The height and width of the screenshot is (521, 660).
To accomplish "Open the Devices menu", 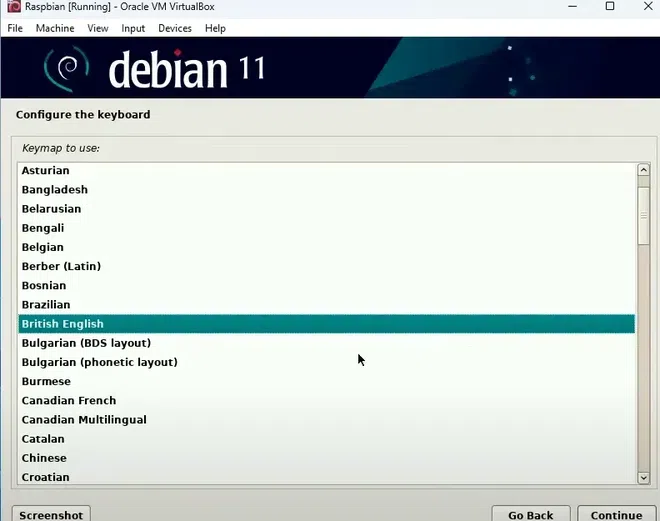I will pos(175,28).
